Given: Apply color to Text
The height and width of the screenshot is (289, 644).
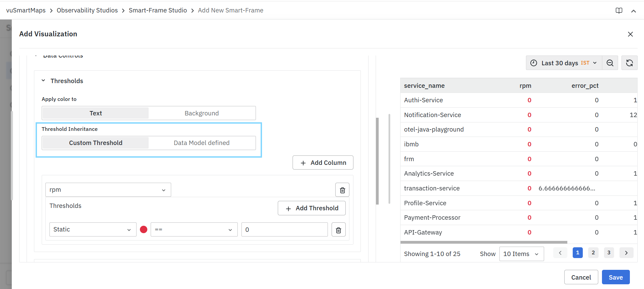Looking at the screenshot, I should tap(96, 113).
